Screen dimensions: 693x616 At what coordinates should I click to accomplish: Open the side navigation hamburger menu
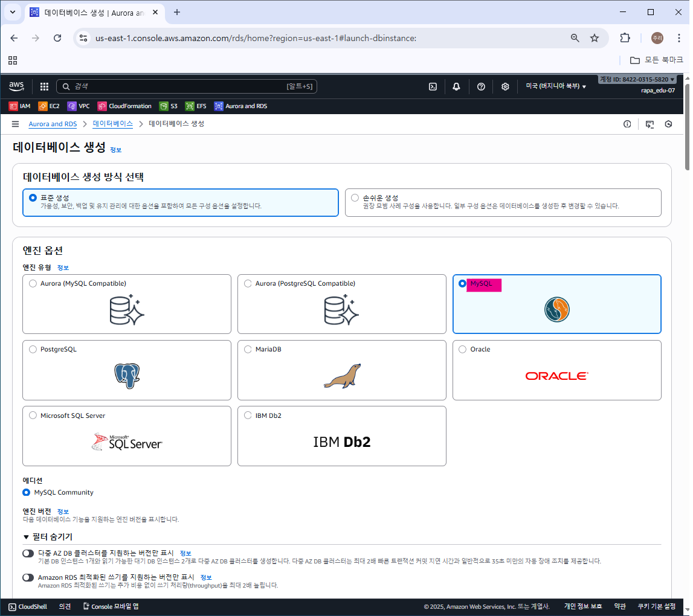point(16,124)
